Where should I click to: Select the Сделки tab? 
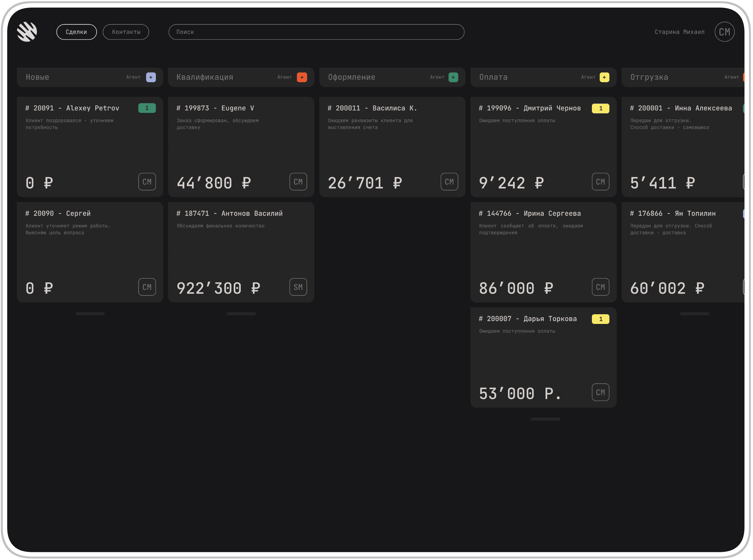tap(76, 32)
